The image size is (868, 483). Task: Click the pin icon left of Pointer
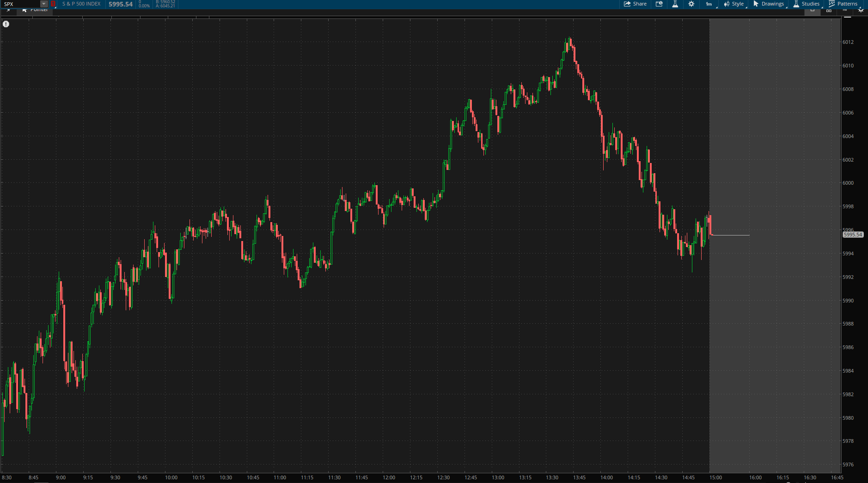click(8, 10)
